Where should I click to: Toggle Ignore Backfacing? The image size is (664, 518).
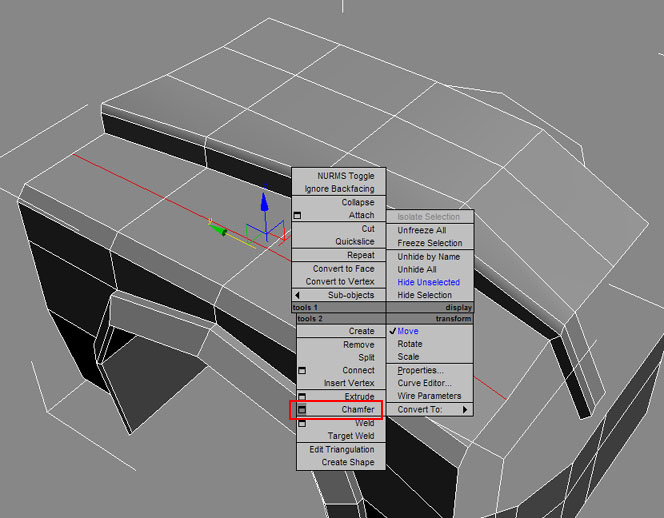click(x=339, y=189)
